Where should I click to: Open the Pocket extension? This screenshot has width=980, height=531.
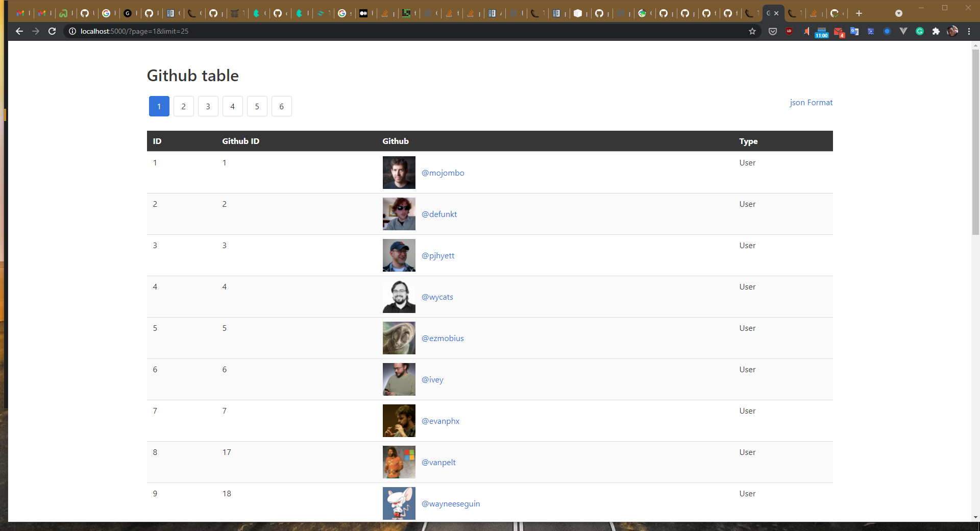773,31
